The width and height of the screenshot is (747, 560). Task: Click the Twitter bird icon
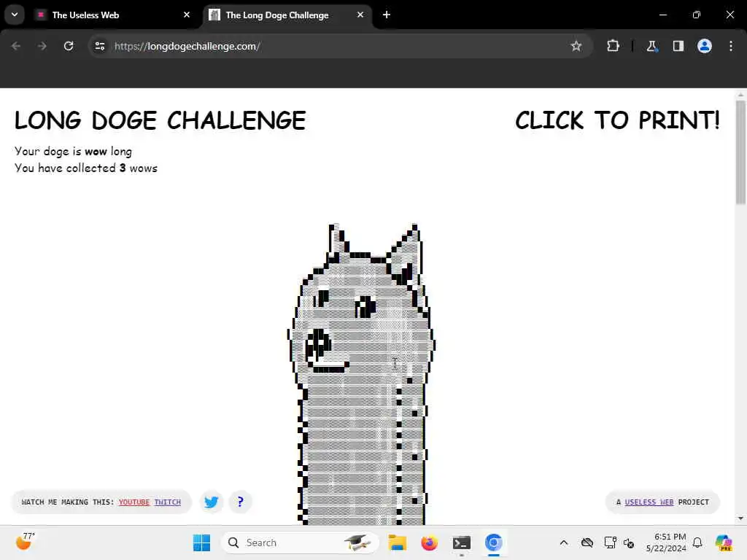click(x=211, y=502)
